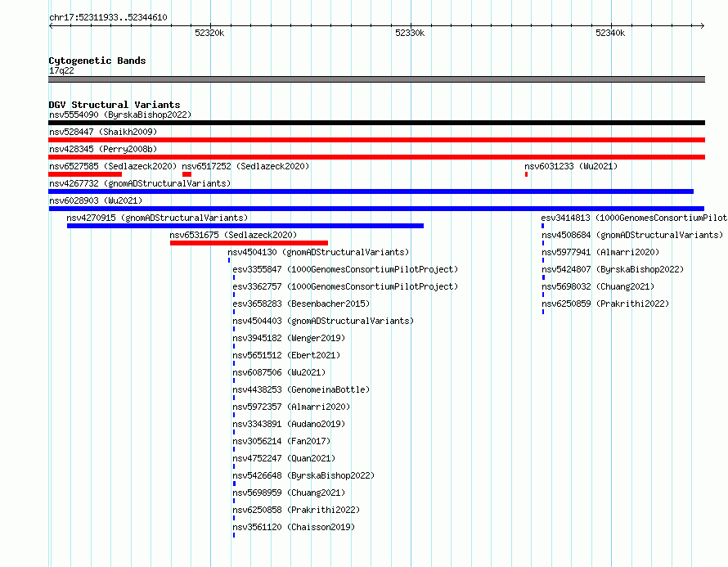Click the Cytogenetic Bands track title
The height and width of the screenshot is (567, 728).
coord(97,61)
